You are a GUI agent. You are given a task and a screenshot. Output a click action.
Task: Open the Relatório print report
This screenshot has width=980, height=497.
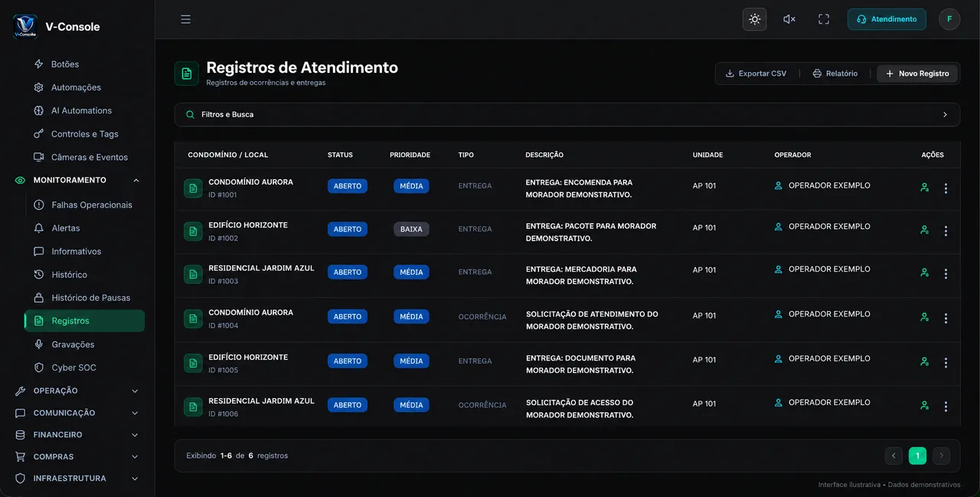(x=835, y=74)
